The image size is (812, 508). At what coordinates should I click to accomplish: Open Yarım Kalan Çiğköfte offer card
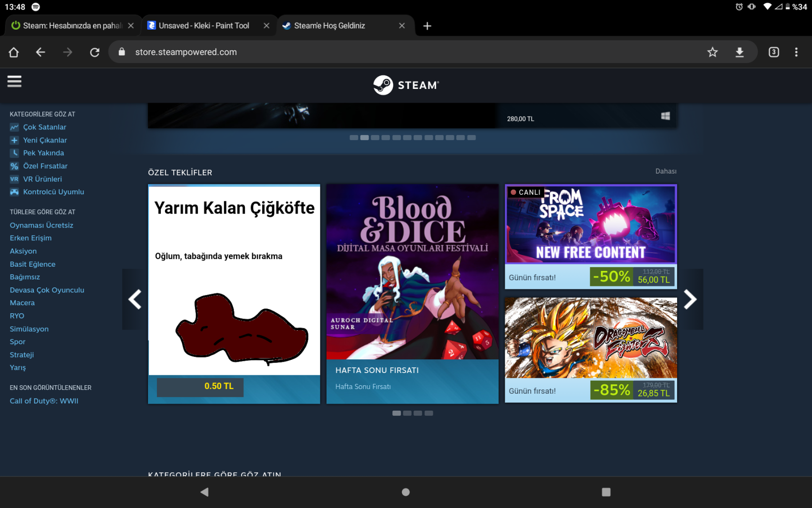(x=234, y=294)
